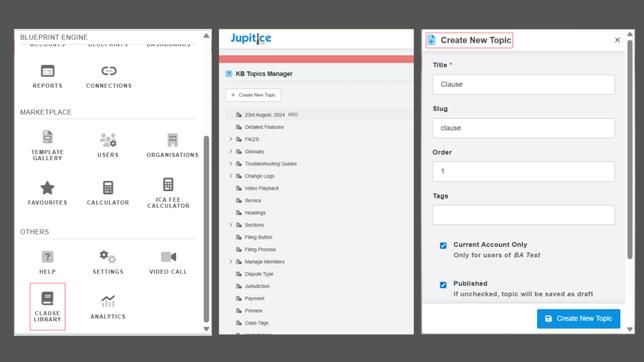Click the Video Call camera icon
Viewport: 644px width, 362px height.
click(x=168, y=257)
